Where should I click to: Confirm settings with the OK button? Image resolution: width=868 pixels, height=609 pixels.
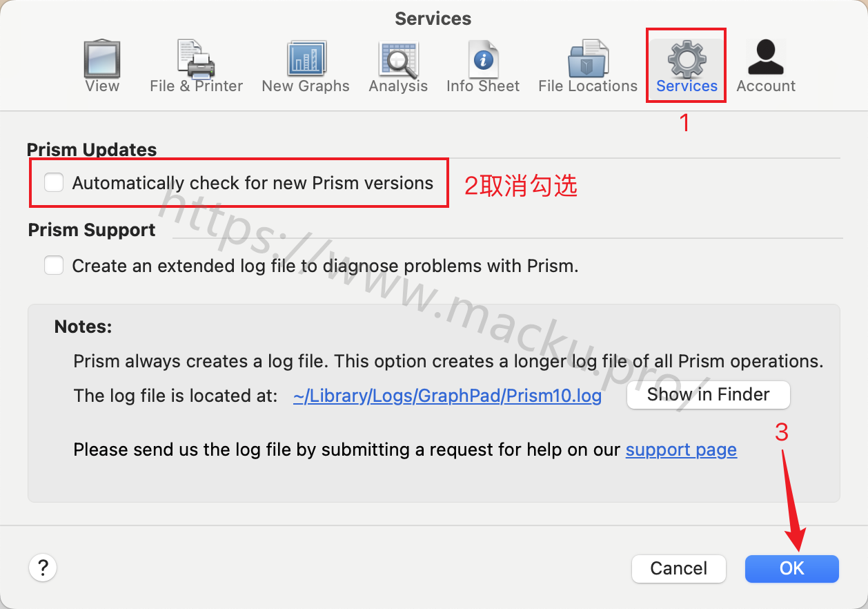tap(792, 568)
